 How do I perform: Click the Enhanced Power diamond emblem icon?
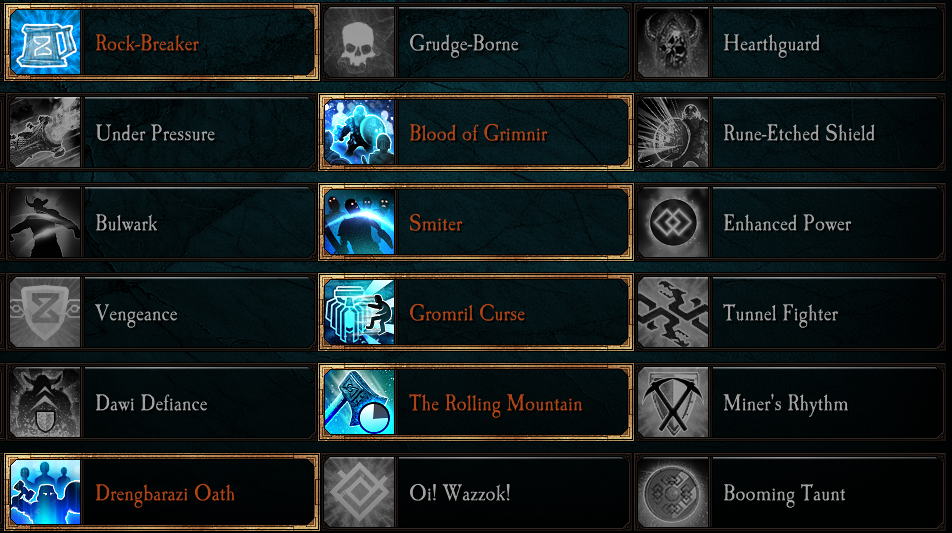coord(673,222)
